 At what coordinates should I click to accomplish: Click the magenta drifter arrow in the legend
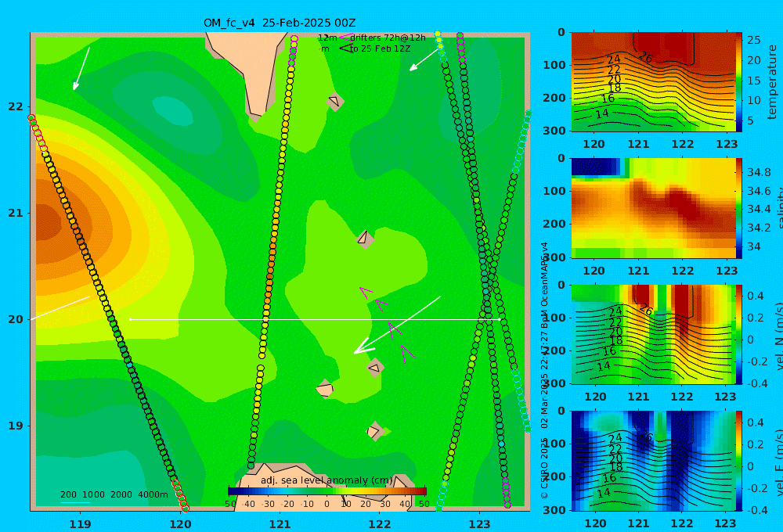(x=345, y=38)
